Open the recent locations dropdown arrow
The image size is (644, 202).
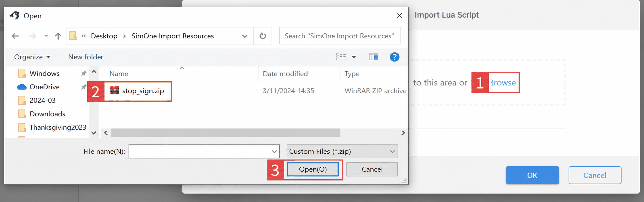click(x=46, y=36)
